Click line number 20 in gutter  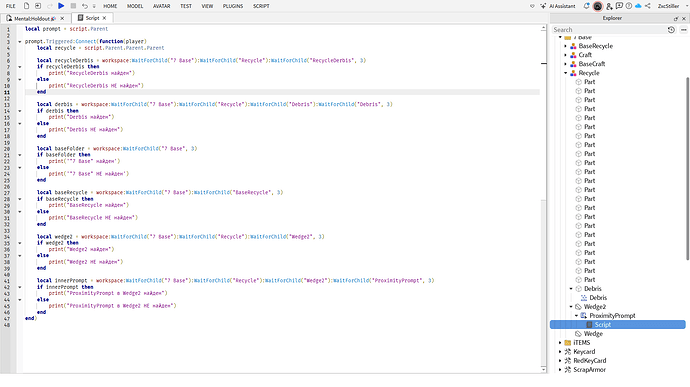point(7,149)
